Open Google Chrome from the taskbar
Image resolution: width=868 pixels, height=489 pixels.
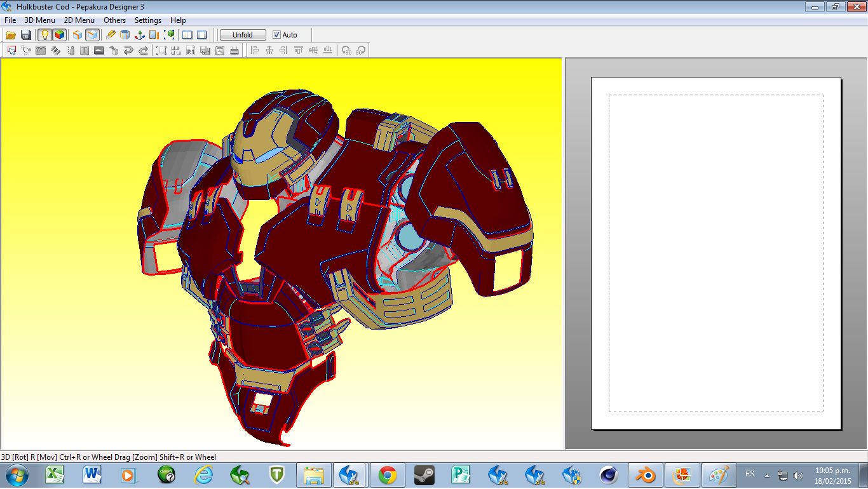click(387, 474)
